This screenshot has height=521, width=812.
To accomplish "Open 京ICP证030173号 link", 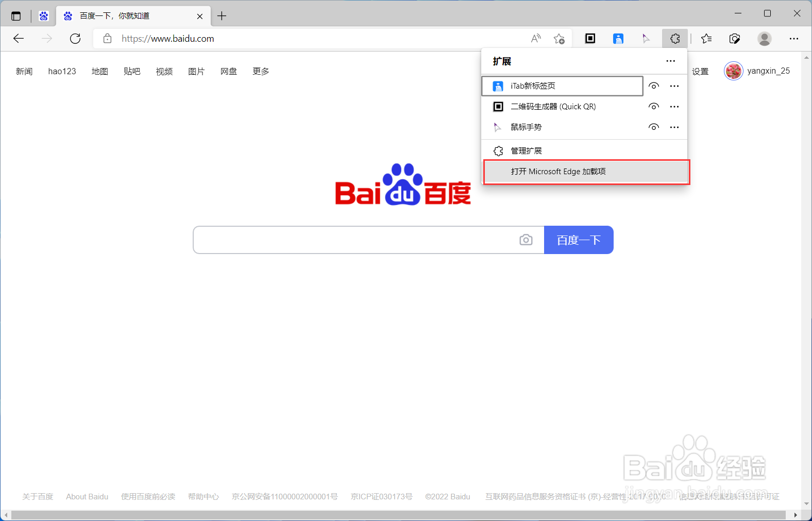I will point(382,497).
